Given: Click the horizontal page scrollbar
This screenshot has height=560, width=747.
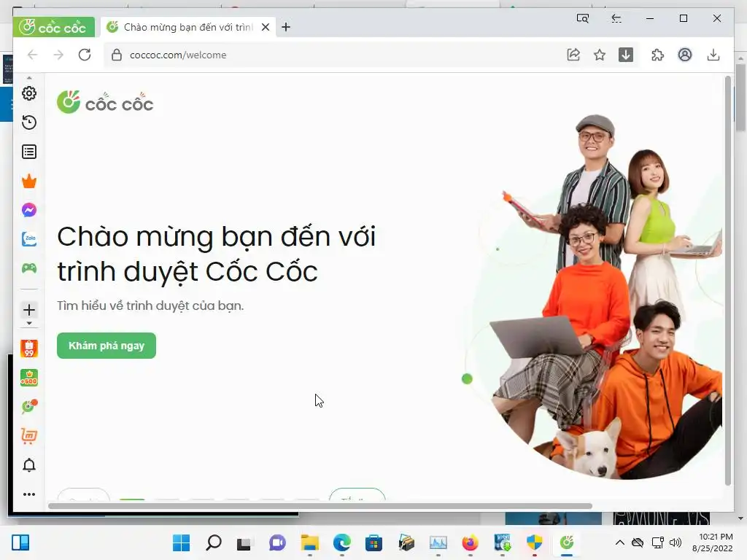Looking at the screenshot, I should click(320, 506).
